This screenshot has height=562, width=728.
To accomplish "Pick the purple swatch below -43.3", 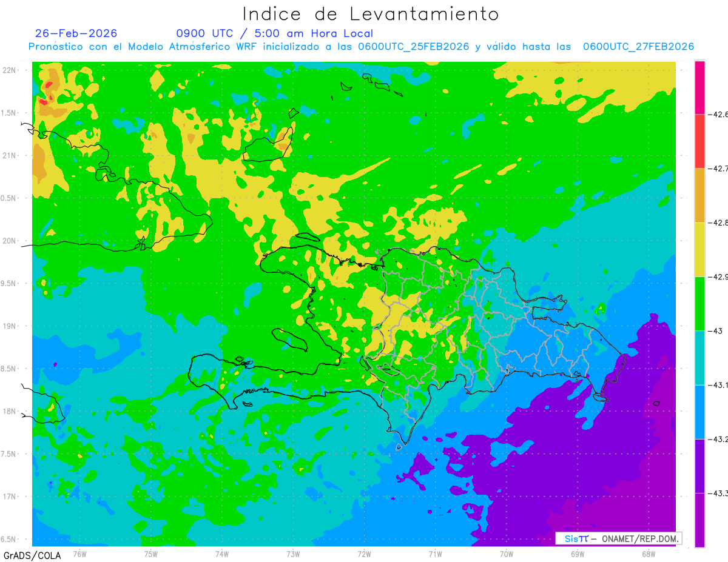I will 699,520.
